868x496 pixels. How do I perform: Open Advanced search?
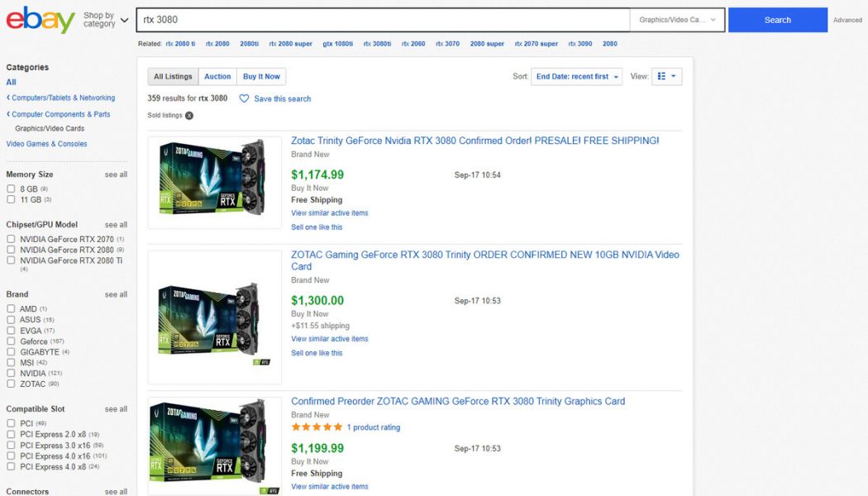pos(848,20)
